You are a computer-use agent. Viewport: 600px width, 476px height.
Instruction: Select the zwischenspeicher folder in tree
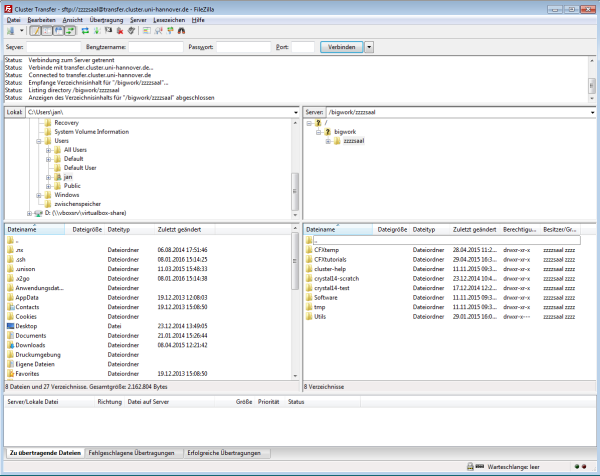[78, 204]
